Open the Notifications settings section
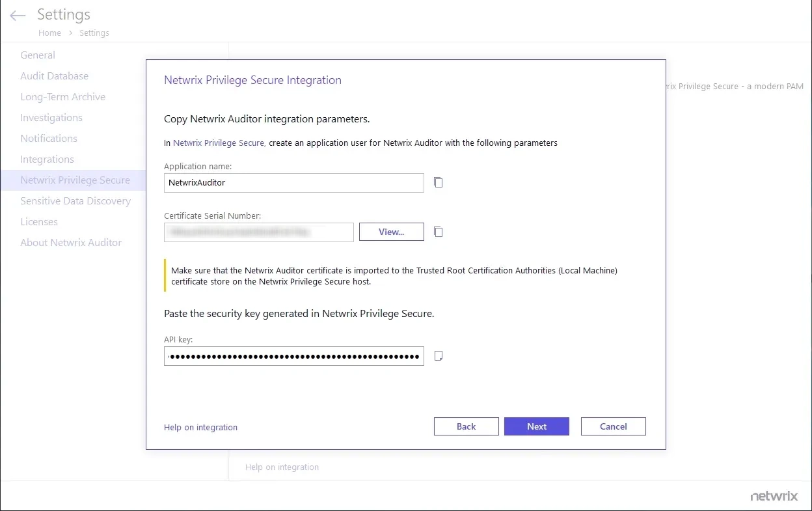The height and width of the screenshot is (511, 812). [48, 138]
